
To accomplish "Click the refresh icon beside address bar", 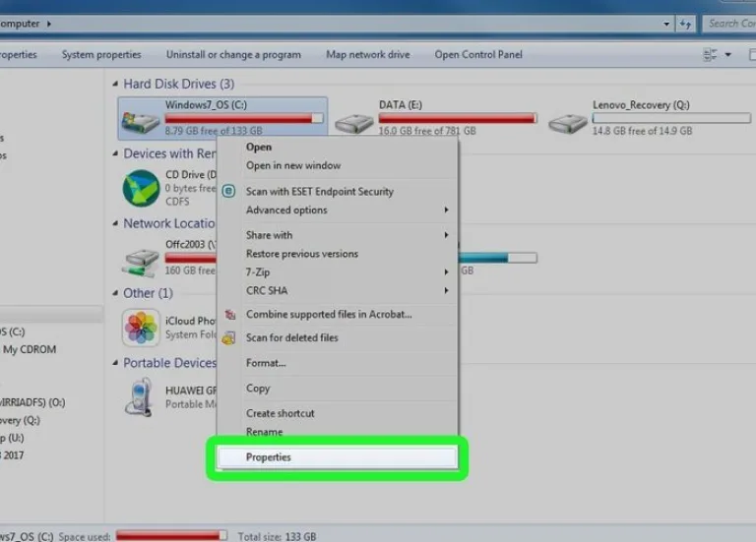I will (685, 24).
